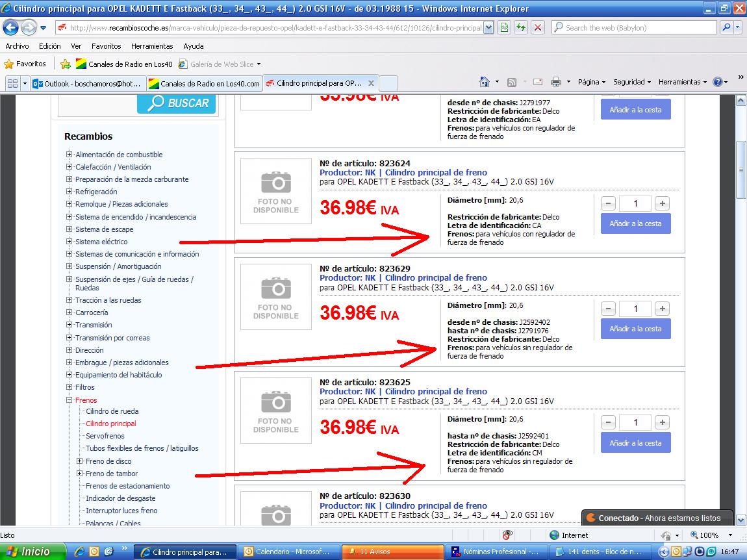Click the Print icon in command bar
Screen dimensions: 747x560
tap(555, 83)
